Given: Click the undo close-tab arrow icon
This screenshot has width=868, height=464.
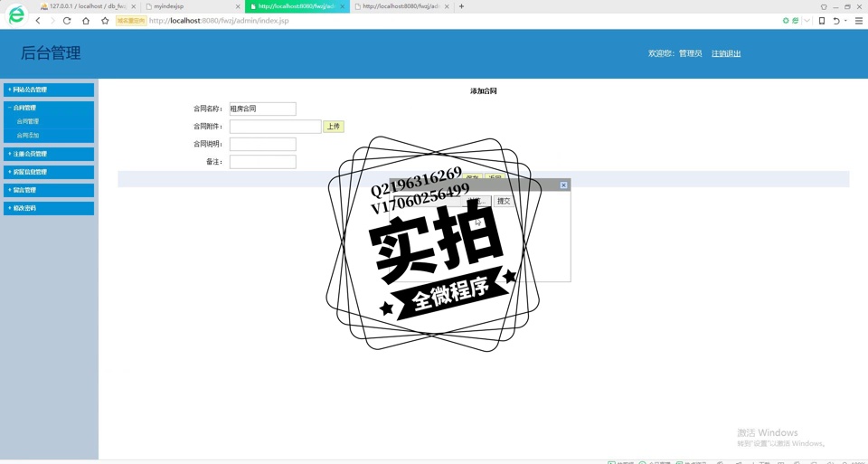Looking at the screenshot, I should (x=836, y=21).
